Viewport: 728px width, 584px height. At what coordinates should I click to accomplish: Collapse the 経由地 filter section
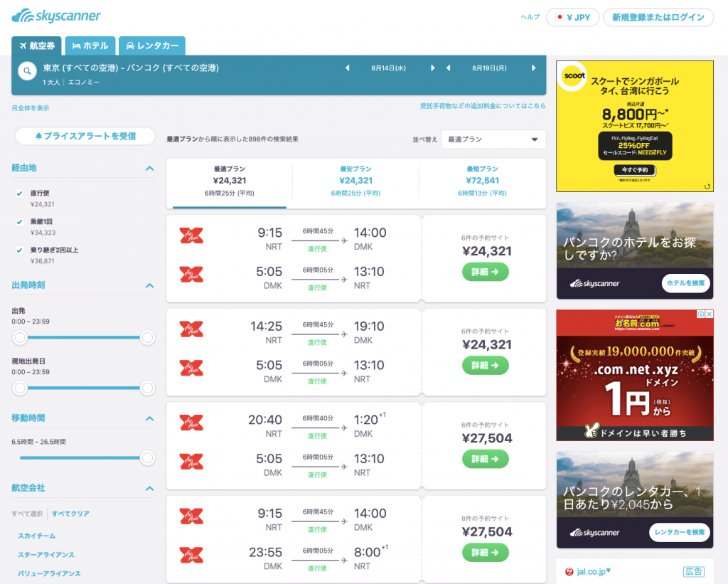click(149, 169)
